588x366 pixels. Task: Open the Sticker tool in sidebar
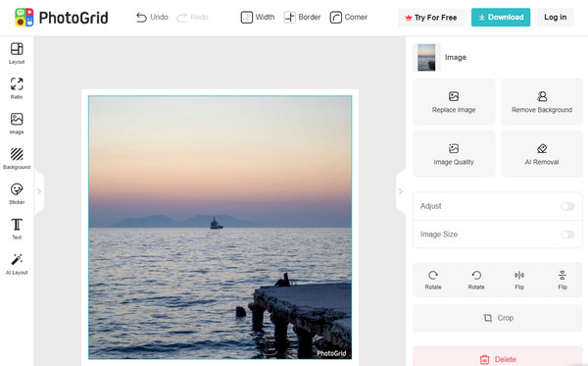[17, 193]
